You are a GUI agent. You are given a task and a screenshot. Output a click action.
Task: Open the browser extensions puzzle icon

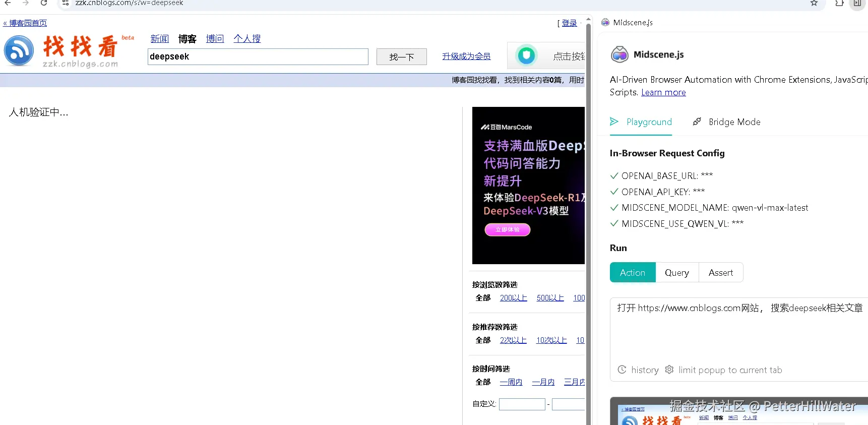point(839,3)
